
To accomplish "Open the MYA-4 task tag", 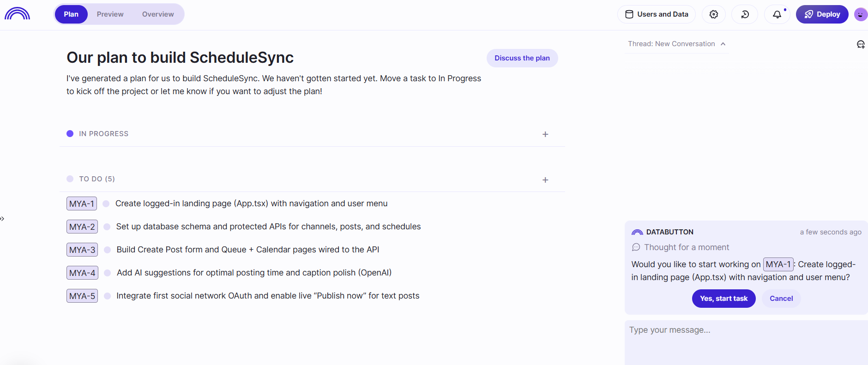I will 82,273.
